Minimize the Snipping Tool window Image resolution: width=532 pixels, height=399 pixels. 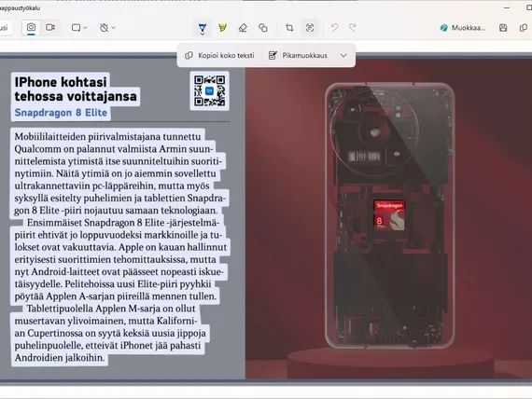pos(507,7)
